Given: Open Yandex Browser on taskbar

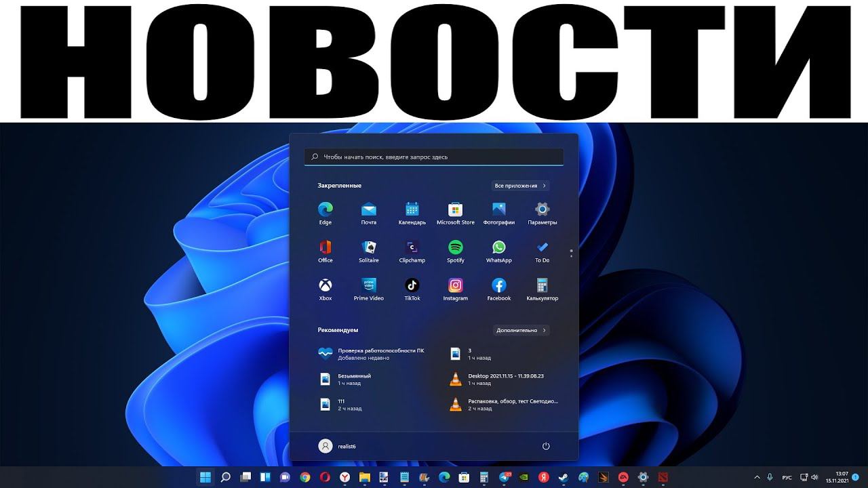Looking at the screenshot, I should coord(345,477).
